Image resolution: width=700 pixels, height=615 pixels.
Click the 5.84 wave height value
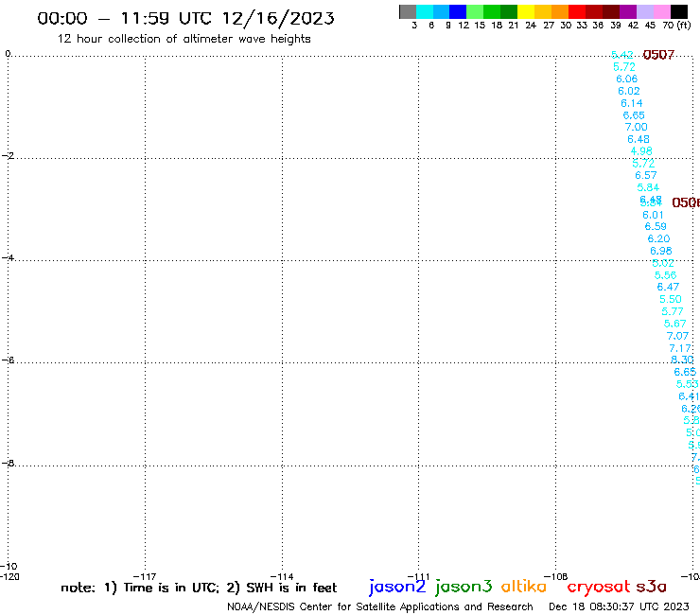click(x=648, y=187)
